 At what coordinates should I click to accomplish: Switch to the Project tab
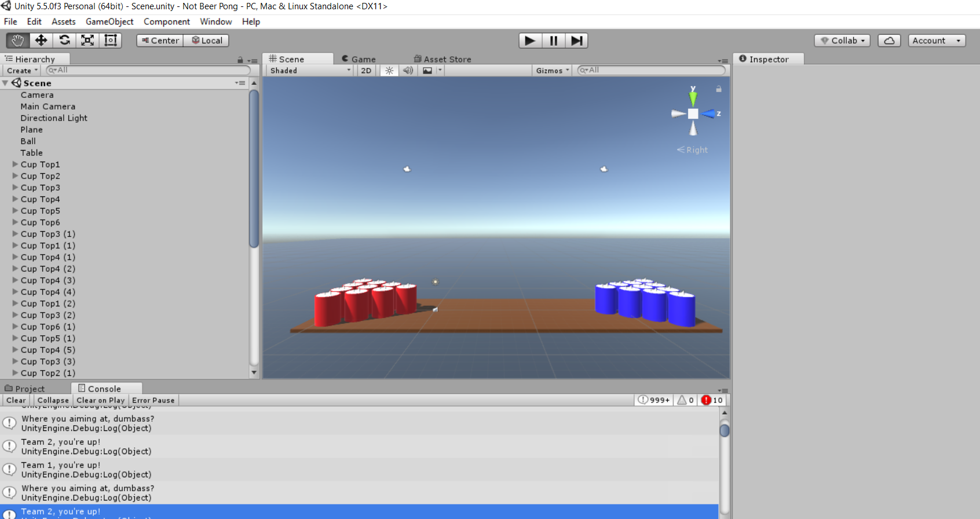pos(25,389)
